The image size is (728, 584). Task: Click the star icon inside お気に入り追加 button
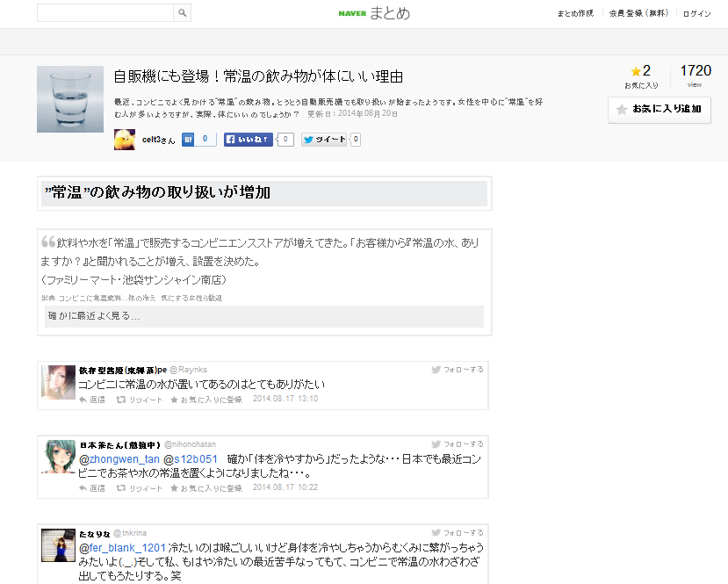pos(621,110)
